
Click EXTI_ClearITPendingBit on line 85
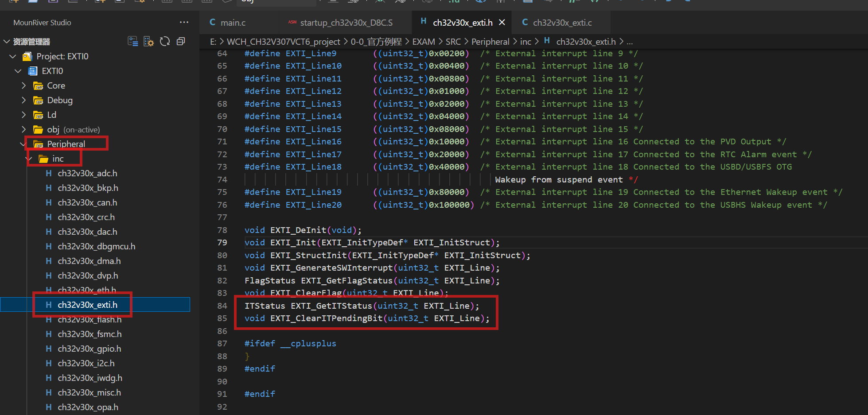tap(326, 318)
